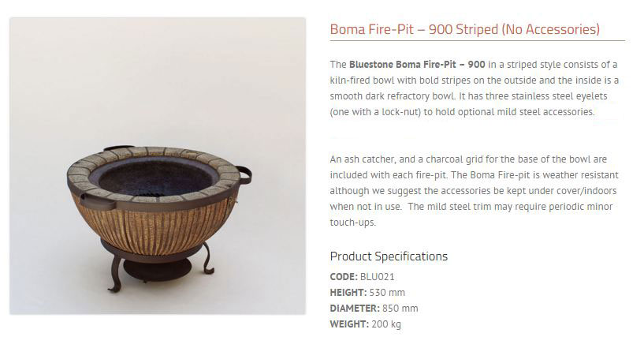
Task: Click the paragraph about the ash catcher
Action: pos(471,190)
